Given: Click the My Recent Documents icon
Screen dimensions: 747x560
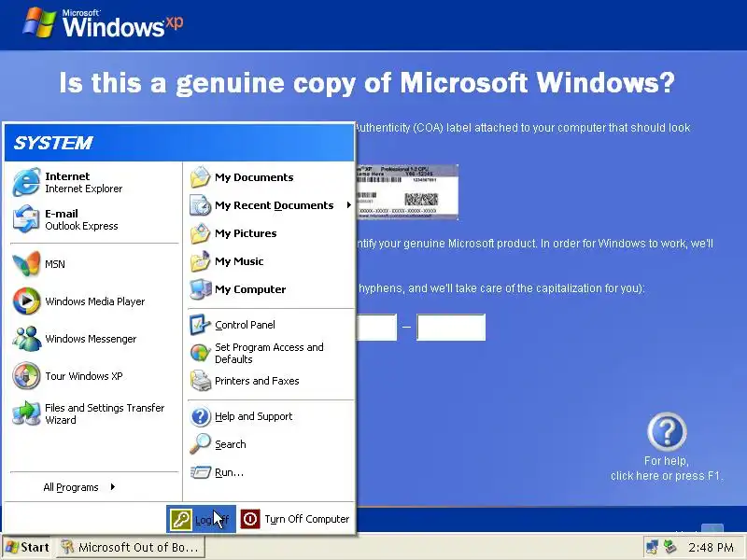Looking at the screenshot, I should click(200, 205).
